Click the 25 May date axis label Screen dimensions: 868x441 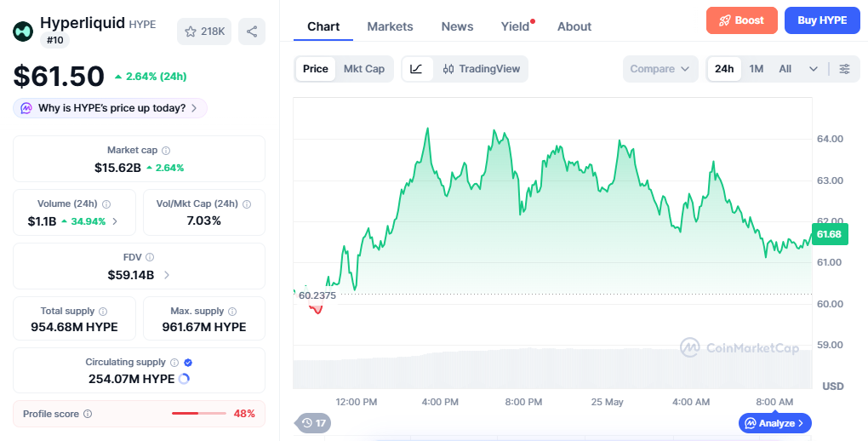608,402
